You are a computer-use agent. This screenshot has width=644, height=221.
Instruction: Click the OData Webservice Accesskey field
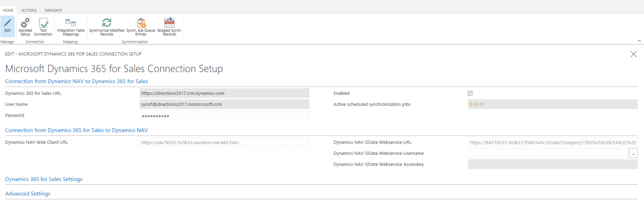pos(553,164)
